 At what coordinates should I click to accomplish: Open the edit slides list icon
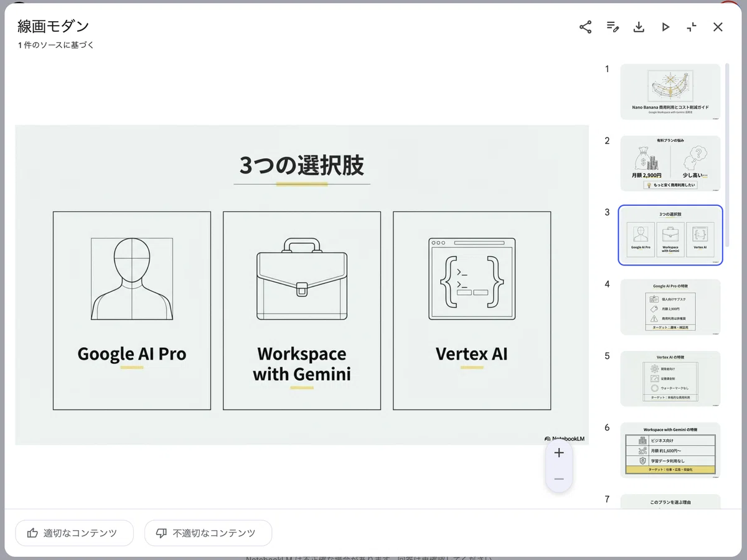point(613,27)
